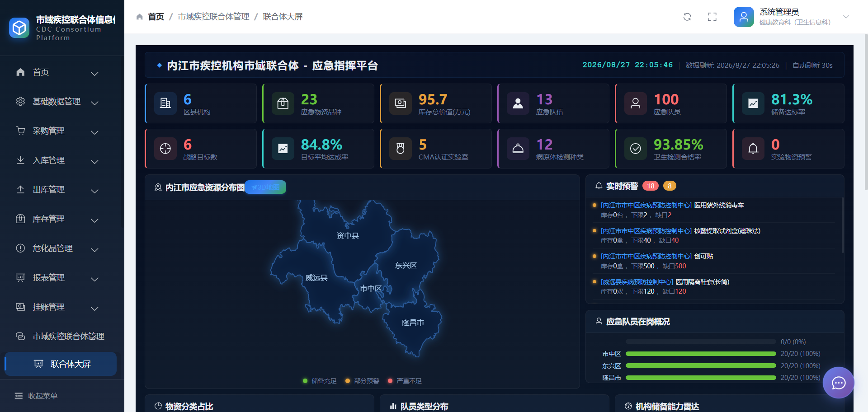The height and width of the screenshot is (412, 868).
Task: Expand 入库管理 menu chevron
Action: point(94,161)
